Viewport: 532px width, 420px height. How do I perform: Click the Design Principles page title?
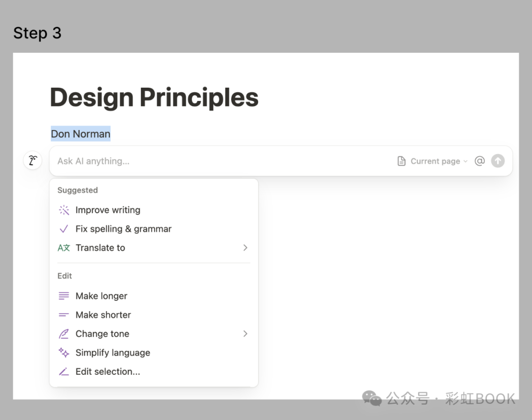[154, 97]
